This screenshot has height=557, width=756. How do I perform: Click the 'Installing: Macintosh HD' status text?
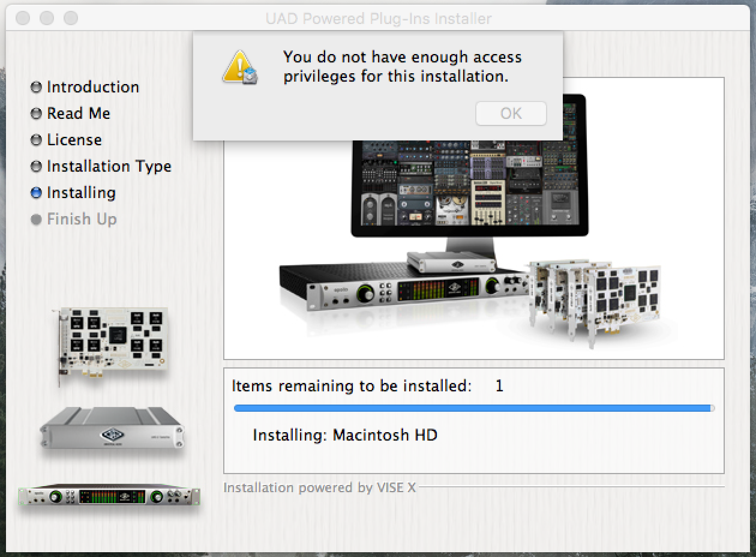tap(345, 435)
